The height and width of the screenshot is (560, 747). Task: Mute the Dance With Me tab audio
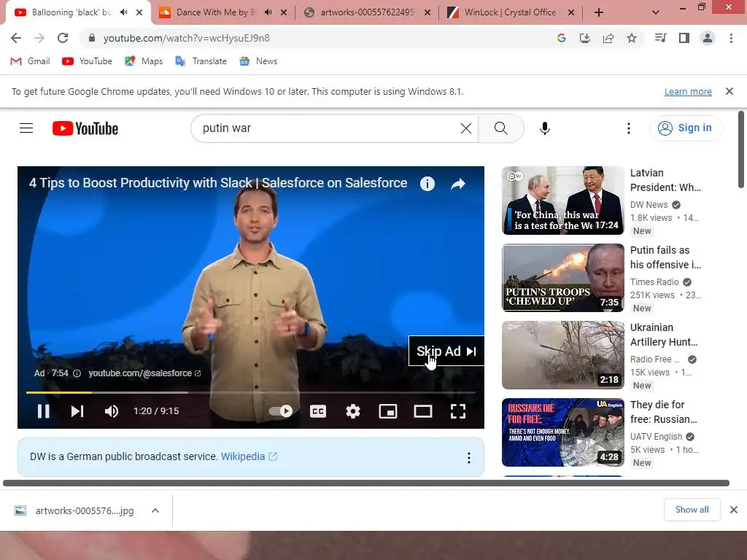point(268,12)
